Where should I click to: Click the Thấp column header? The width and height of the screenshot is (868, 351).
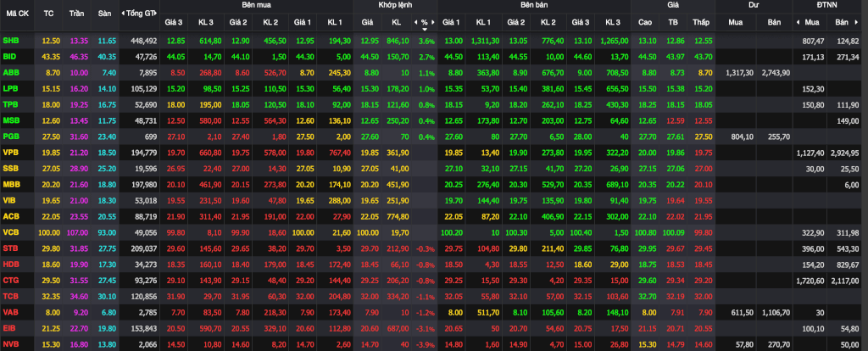701,22
